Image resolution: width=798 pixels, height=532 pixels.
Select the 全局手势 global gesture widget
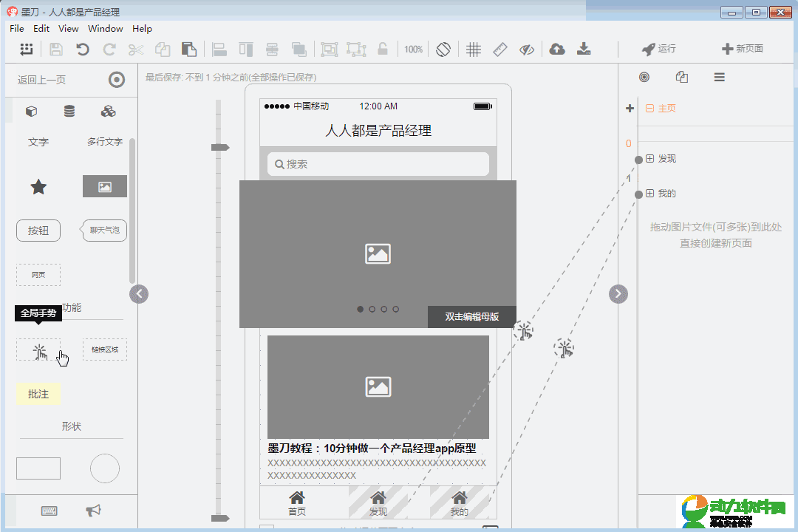(x=38, y=350)
